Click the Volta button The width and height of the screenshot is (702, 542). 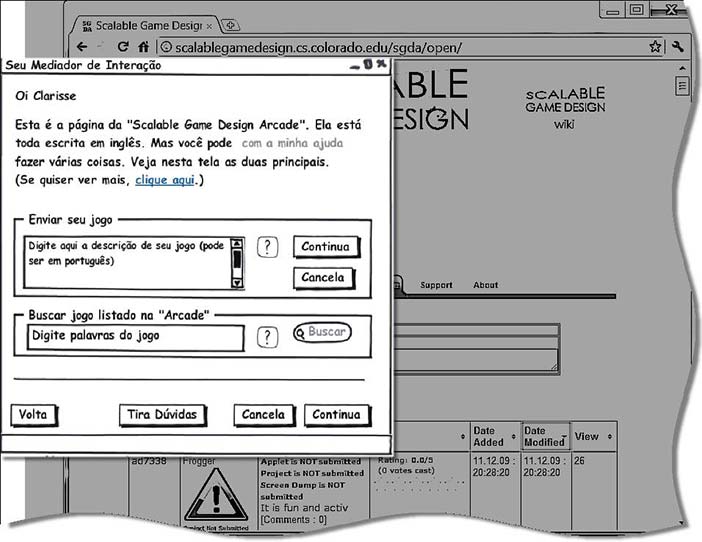pyautogui.click(x=34, y=415)
